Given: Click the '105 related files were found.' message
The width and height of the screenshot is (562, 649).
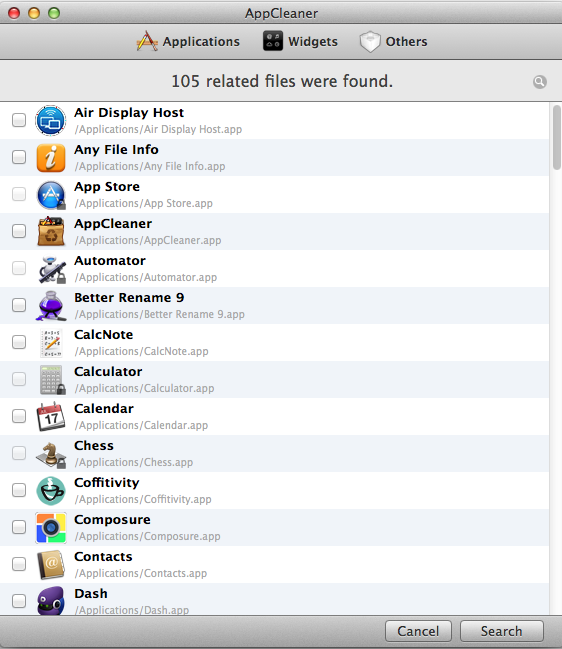Looking at the screenshot, I should coord(282,81).
